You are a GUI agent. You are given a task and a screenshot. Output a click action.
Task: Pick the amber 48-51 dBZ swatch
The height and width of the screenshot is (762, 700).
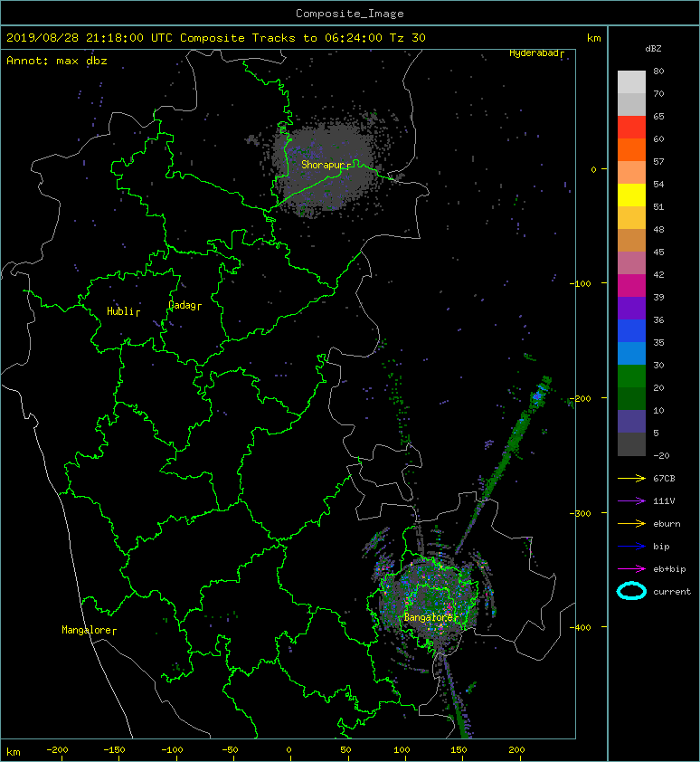pos(631,218)
